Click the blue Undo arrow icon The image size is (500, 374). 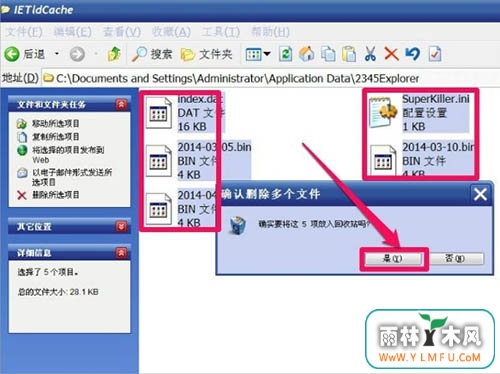point(413,54)
